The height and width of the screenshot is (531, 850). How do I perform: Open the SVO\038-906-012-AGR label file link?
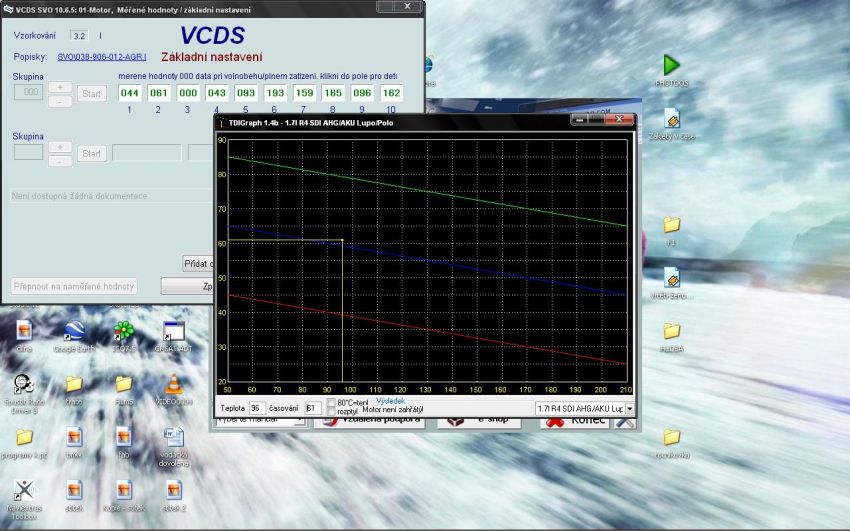pyautogui.click(x=101, y=57)
